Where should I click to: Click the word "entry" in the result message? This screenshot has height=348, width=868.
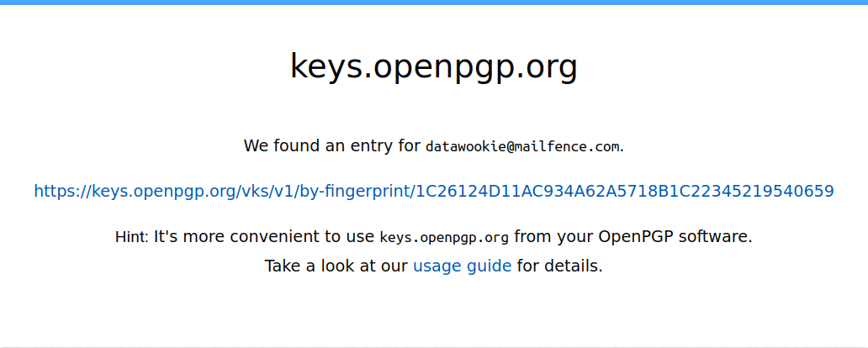(x=373, y=146)
